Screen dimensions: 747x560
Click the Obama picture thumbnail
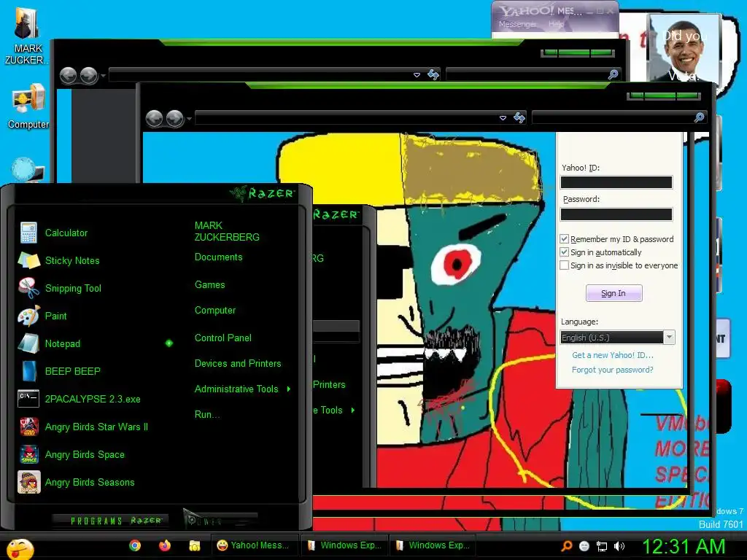pos(684,49)
